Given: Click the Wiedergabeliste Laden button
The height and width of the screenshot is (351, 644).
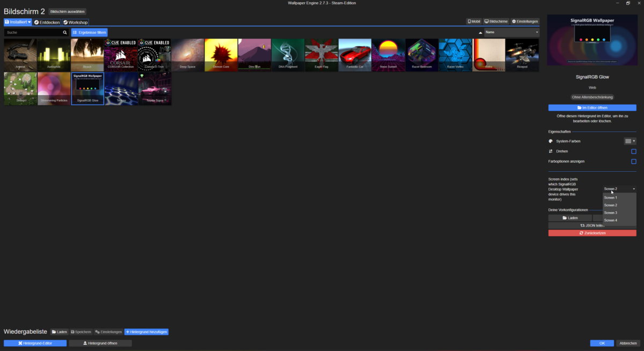Looking at the screenshot, I should coord(60,332).
